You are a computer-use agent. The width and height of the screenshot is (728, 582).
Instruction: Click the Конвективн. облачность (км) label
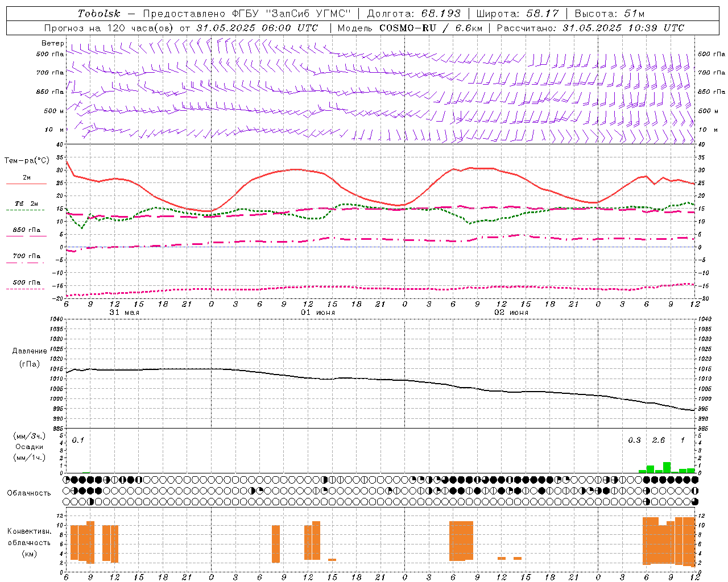tap(29, 542)
